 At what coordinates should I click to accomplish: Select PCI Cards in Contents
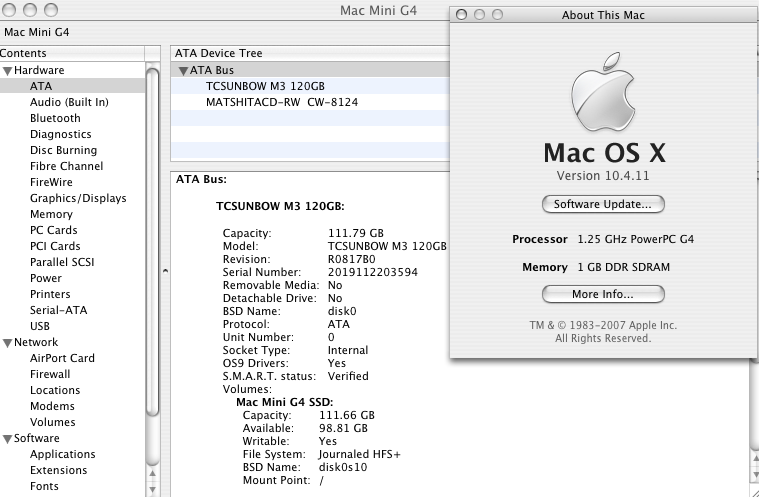55,246
